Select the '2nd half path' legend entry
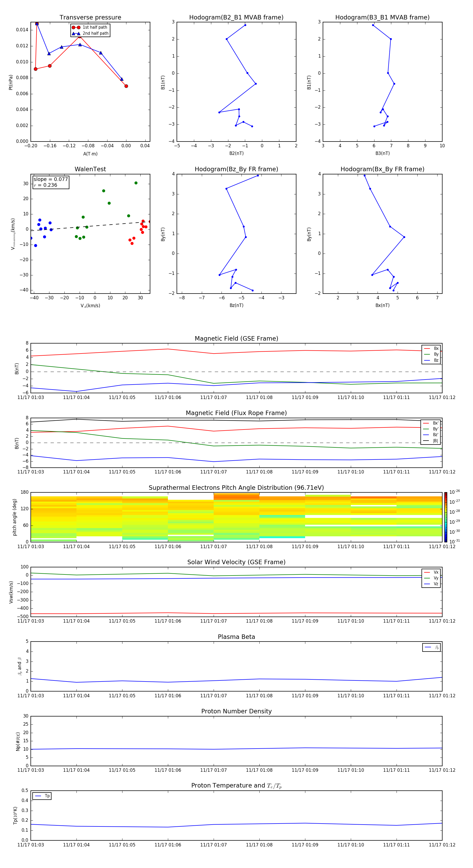This screenshot has height=868, width=473. pyautogui.click(x=90, y=33)
